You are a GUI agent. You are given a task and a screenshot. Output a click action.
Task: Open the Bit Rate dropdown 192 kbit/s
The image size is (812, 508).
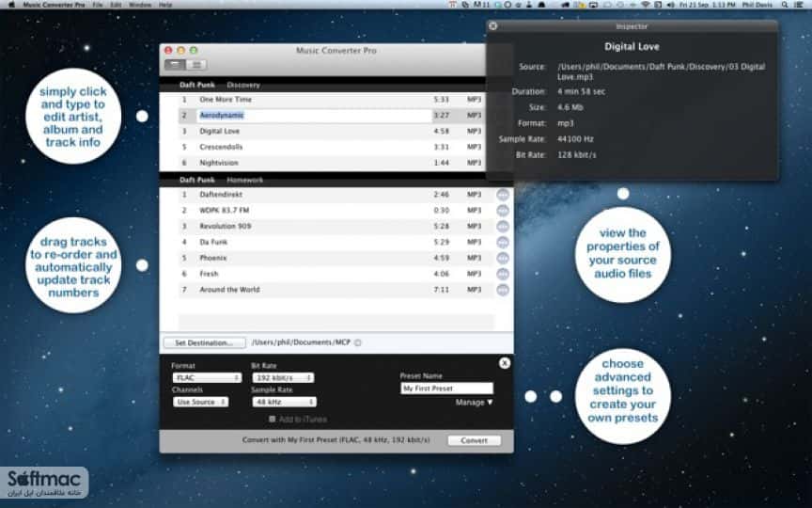click(283, 378)
